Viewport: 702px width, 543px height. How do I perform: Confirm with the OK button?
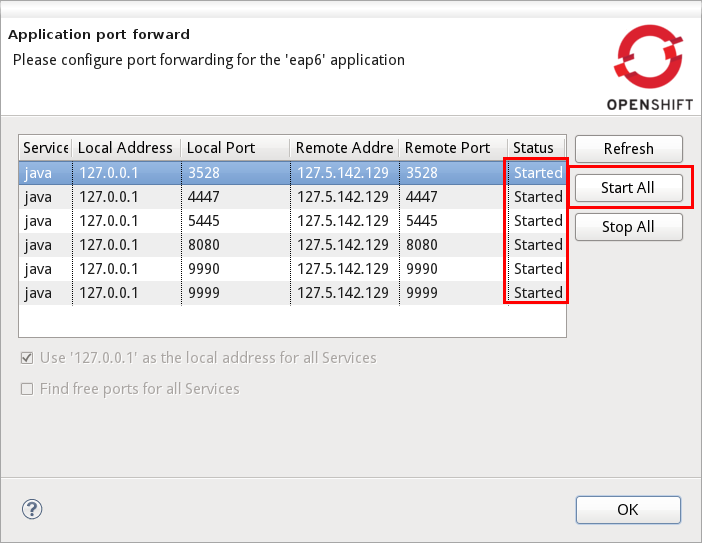click(x=628, y=509)
